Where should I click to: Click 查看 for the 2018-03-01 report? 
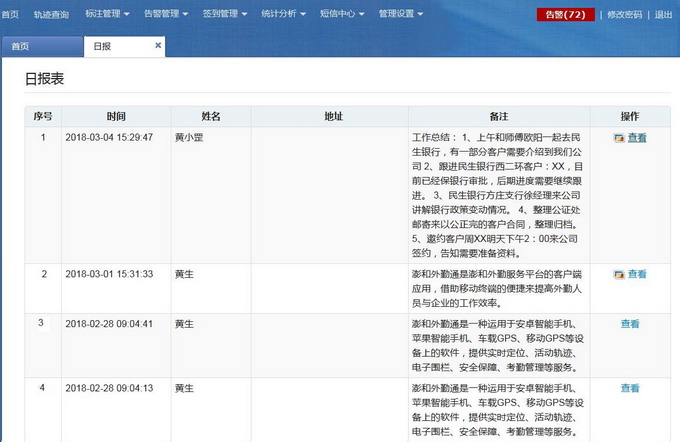[637, 274]
